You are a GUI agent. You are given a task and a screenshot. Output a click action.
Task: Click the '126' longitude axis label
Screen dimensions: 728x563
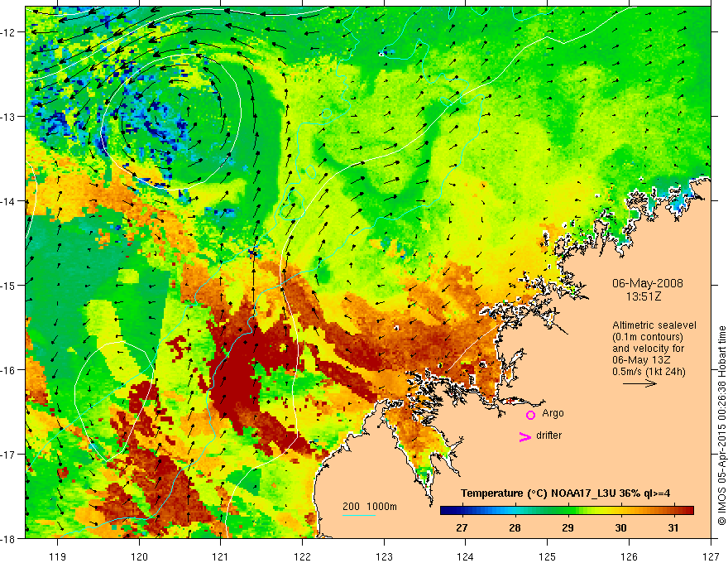coord(629,556)
